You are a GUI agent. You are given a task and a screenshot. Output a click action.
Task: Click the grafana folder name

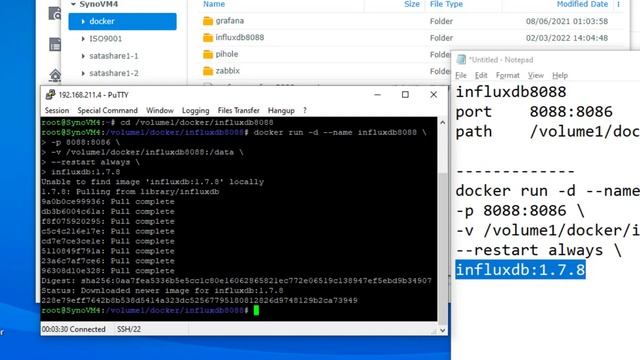229,21
